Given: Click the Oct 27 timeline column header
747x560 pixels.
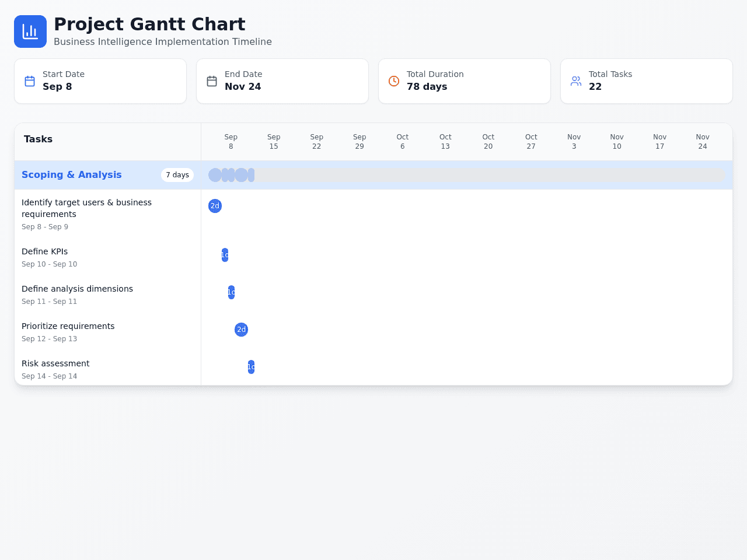Looking at the screenshot, I should point(531,142).
